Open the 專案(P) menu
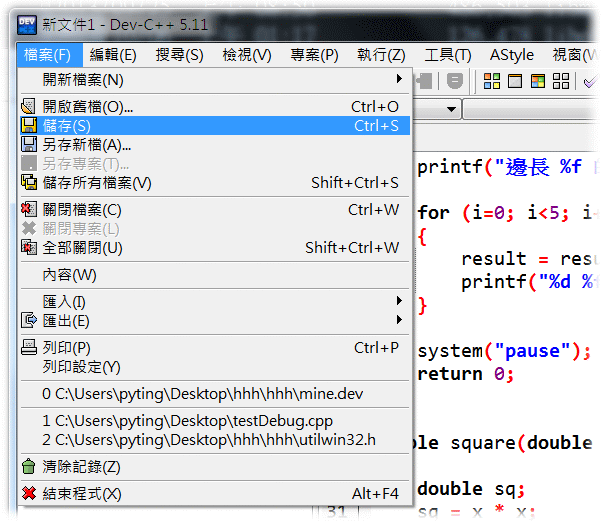 pyautogui.click(x=314, y=55)
